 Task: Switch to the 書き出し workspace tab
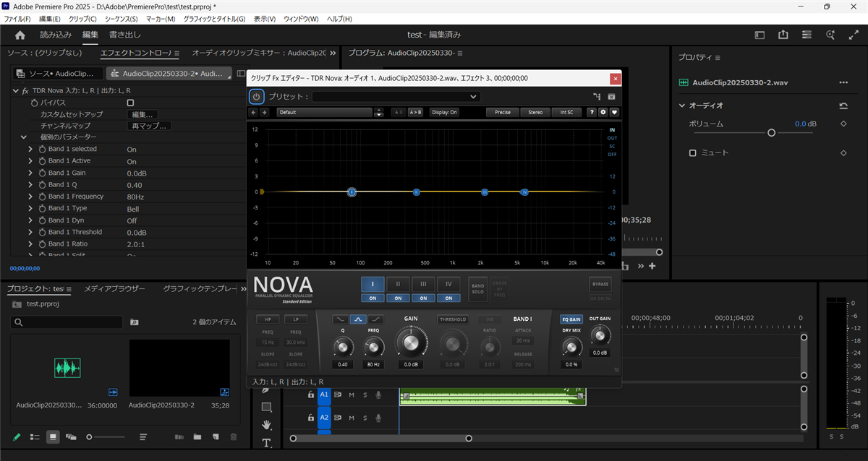point(125,35)
